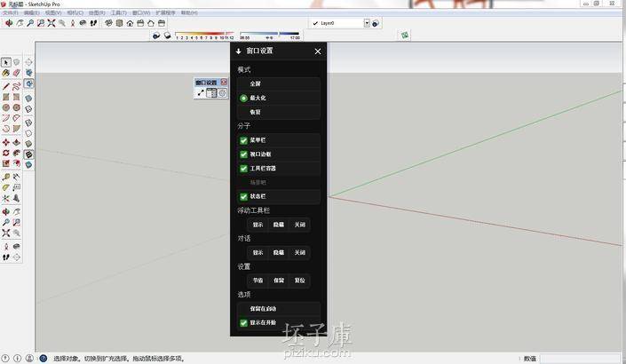Screen dimensions: 626x364
Task: Pick the Follow Me tool
Action: click(x=16, y=153)
